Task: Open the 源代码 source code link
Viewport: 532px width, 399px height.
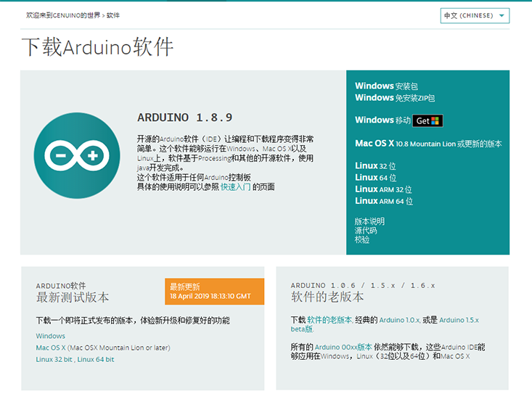Action: (x=366, y=231)
